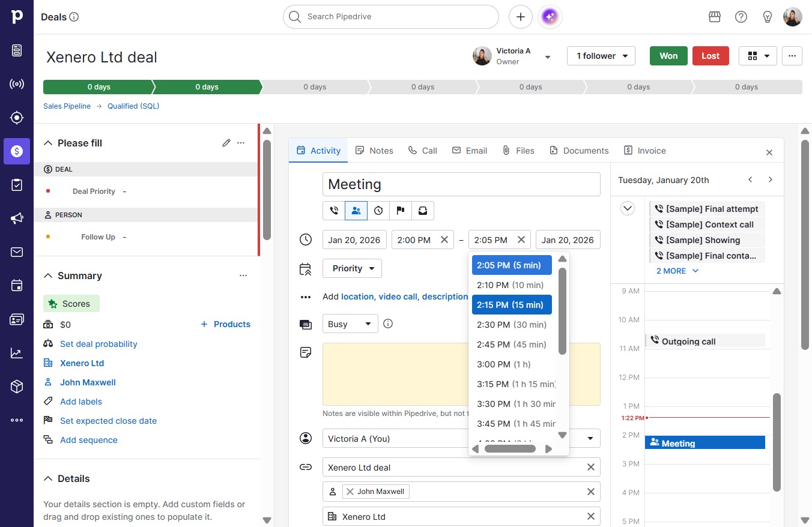The width and height of the screenshot is (812, 527).
Task: Click the yellow notes text area
Action: pos(461,375)
